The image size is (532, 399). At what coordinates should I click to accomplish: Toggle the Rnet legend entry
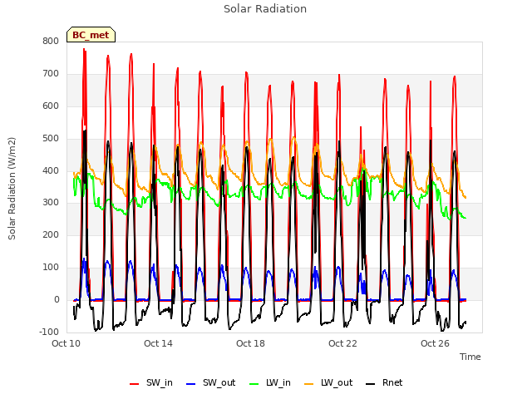tap(384, 382)
